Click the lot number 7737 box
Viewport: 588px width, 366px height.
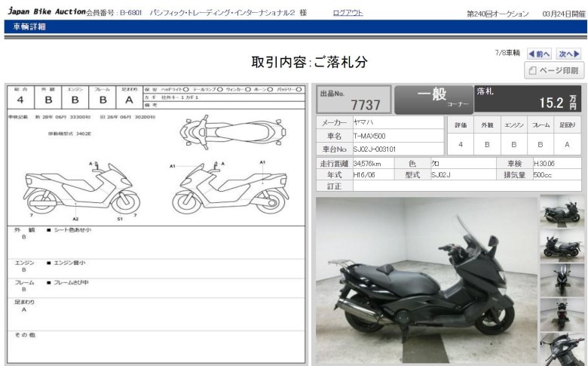coord(353,99)
